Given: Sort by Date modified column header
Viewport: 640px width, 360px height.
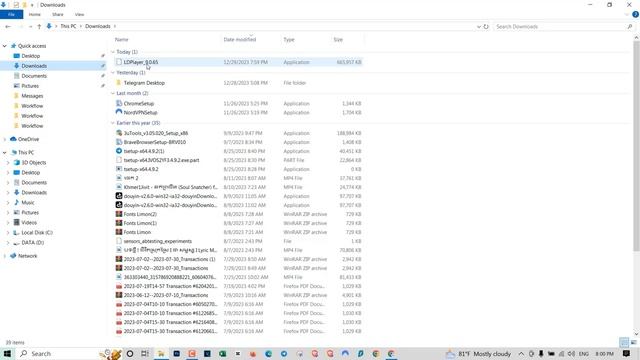Looking at the screenshot, I should pyautogui.click(x=240, y=40).
